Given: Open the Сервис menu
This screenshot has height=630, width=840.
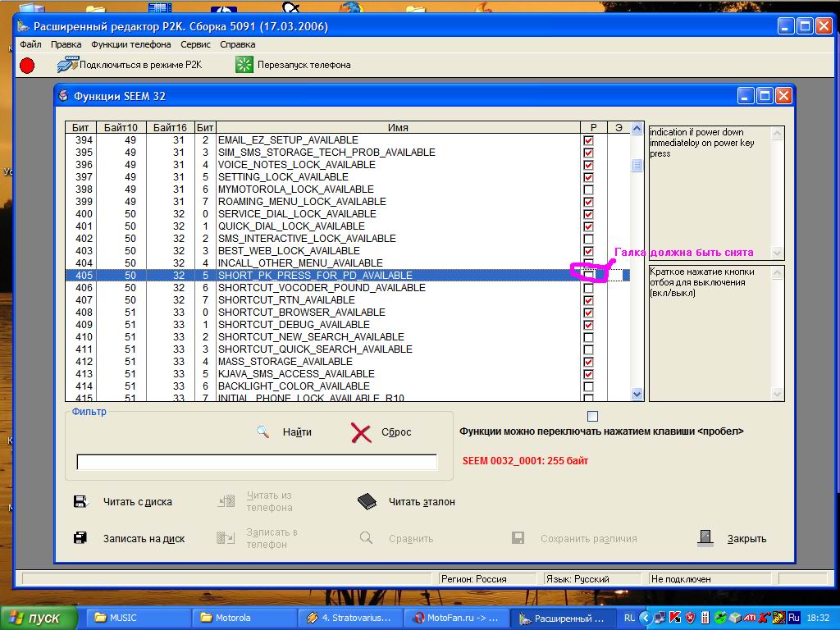Looking at the screenshot, I should tap(195, 44).
